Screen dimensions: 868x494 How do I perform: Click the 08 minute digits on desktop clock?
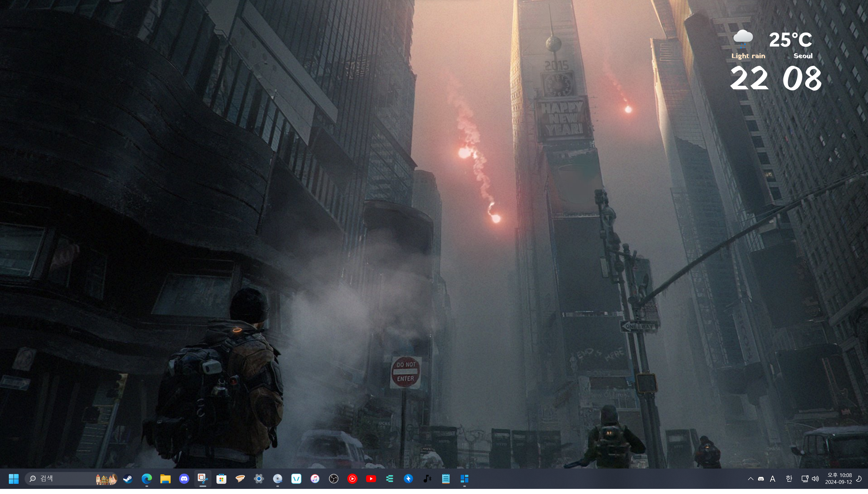point(802,78)
